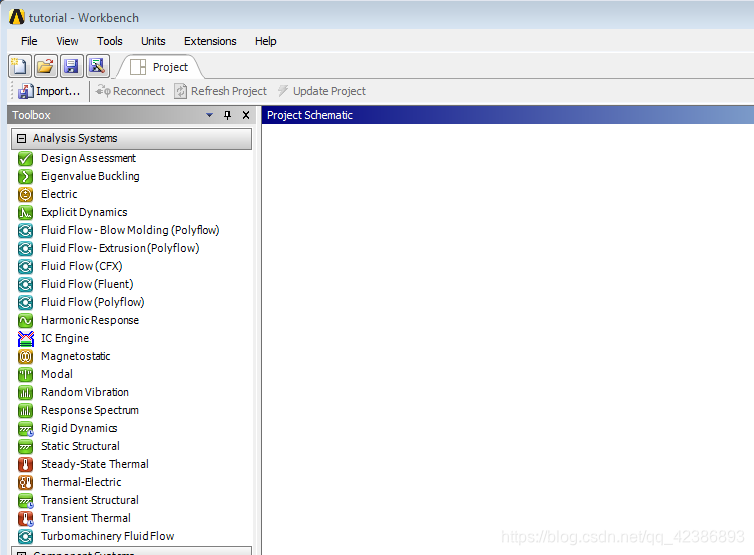Screen dimensions: 754x555
Task: Select the Eigenvalue Buckling label
Action: (90, 176)
